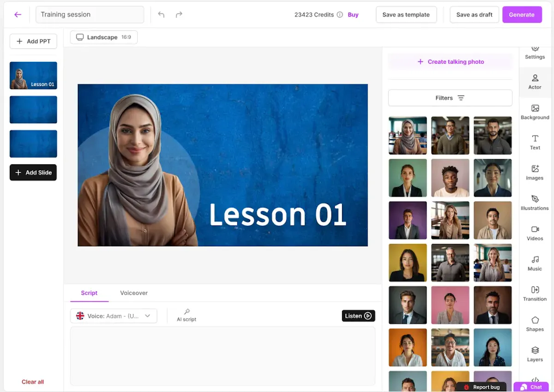Switch to the Voiceover tab
Viewport: 554px width, 392px height.
point(134,293)
